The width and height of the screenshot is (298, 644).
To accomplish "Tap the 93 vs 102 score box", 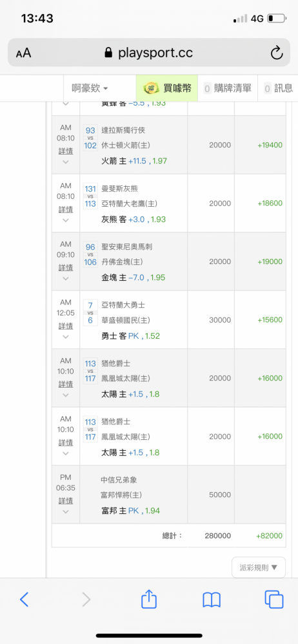I will point(90,138).
